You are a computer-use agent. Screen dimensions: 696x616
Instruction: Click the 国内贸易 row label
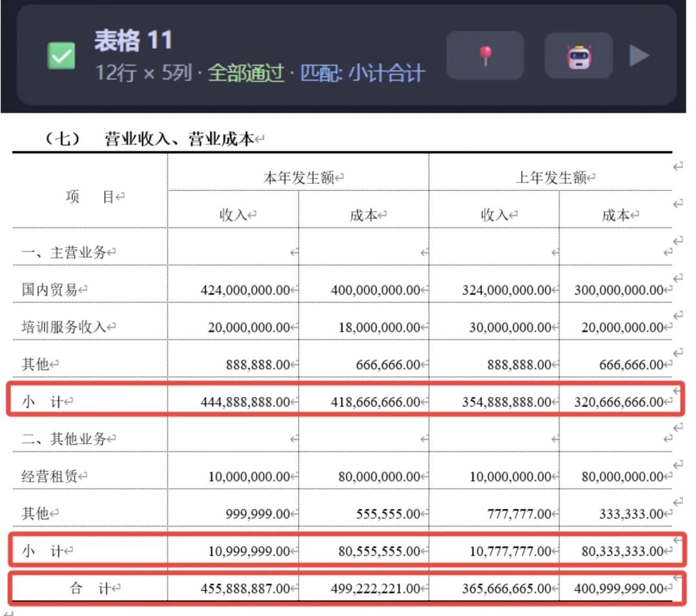pos(50,290)
